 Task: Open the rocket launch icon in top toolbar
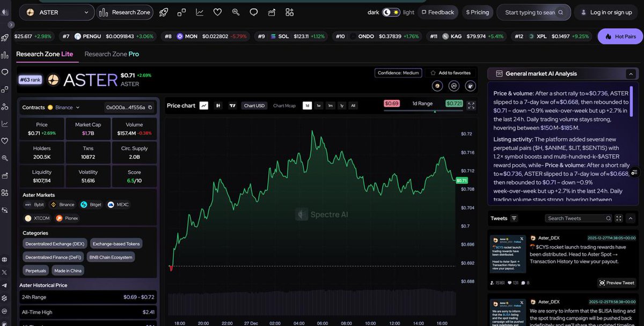pos(164,12)
